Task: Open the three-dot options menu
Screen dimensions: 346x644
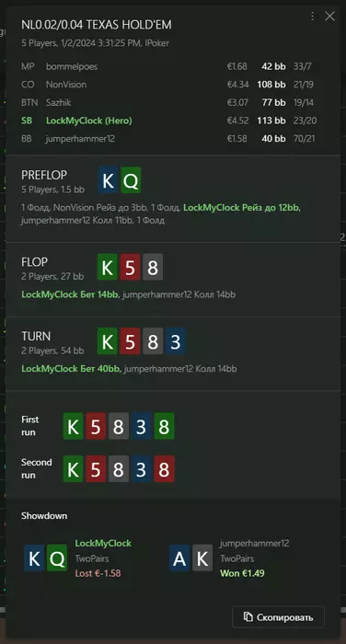Action: [312, 16]
